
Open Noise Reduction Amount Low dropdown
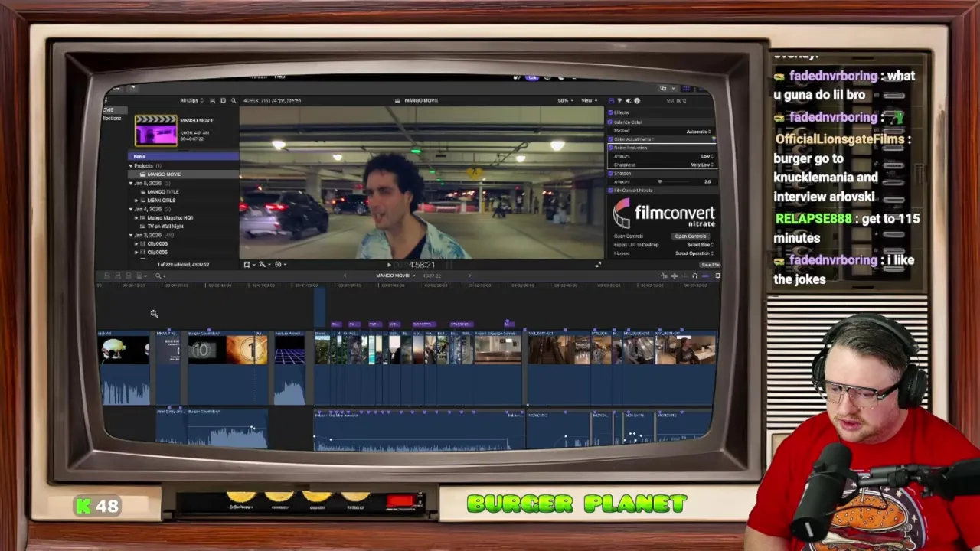pyautogui.click(x=707, y=156)
